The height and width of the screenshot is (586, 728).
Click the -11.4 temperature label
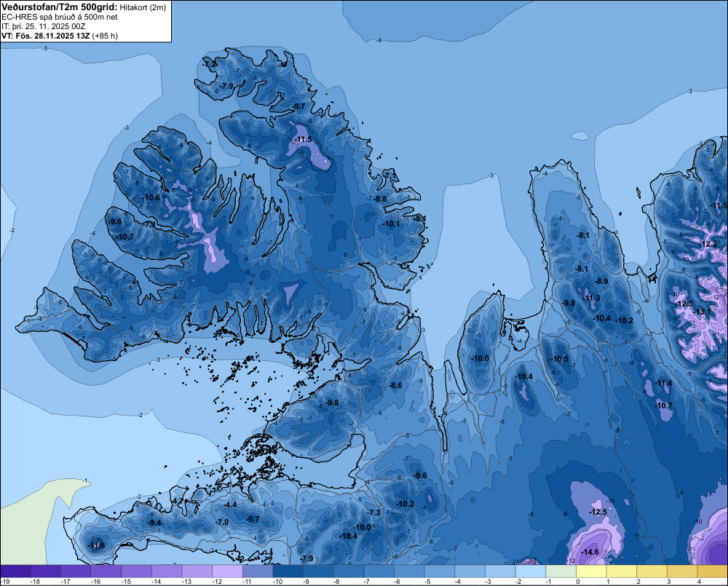point(663,383)
